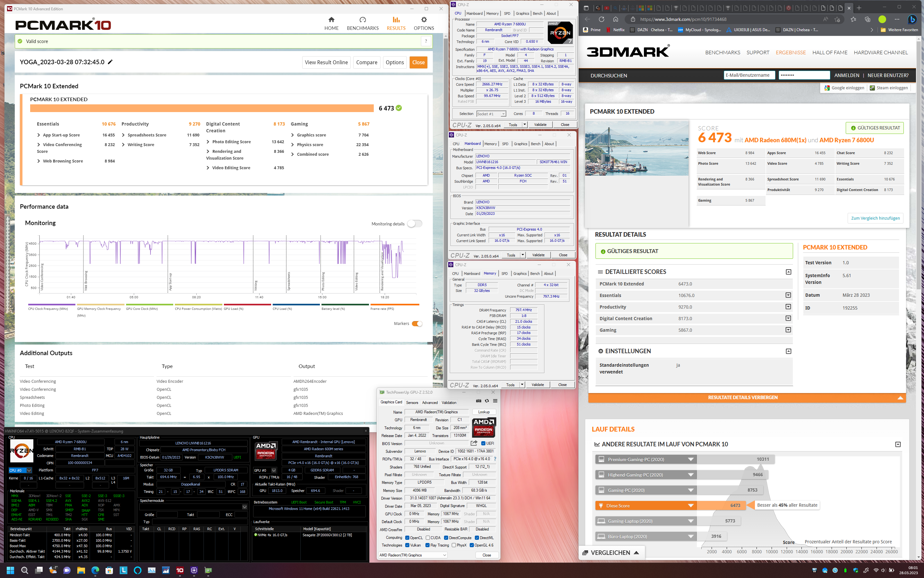The image size is (924, 578).
Task: Expand the Premium-Gaming-PC (2020) dropdown
Action: click(x=690, y=459)
